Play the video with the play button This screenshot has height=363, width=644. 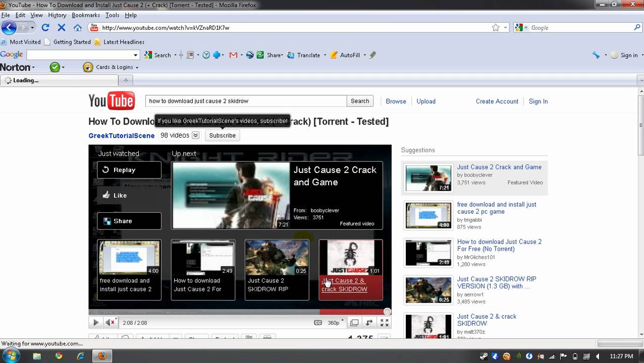[95, 323]
